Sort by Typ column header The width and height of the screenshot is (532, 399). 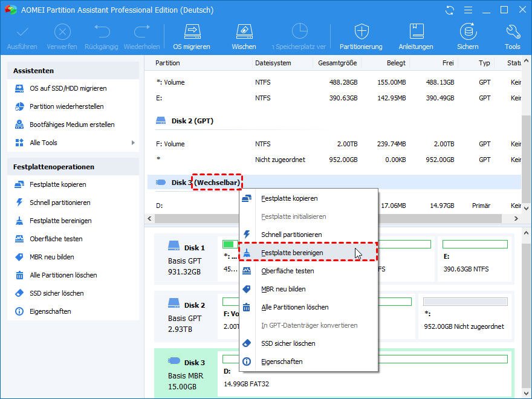(x=484, y=63)
